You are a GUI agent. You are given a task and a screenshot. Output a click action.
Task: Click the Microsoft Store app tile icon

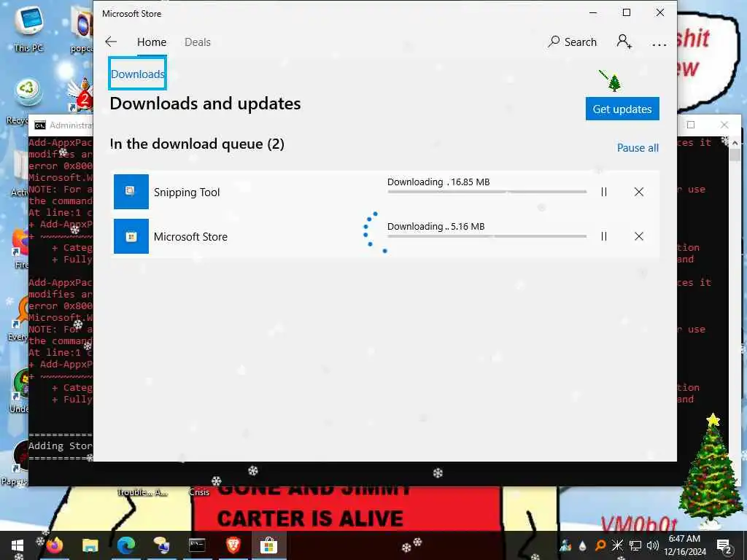131,236
